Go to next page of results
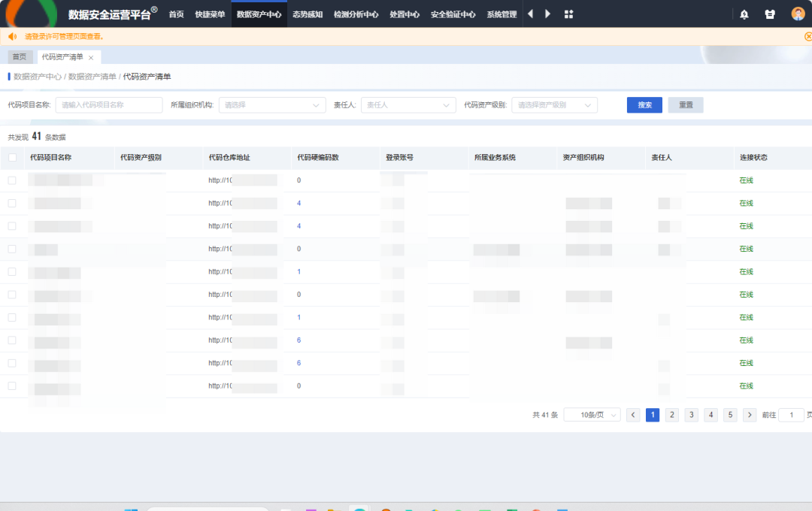Viewport: 812px width, 511px height. (x=750, y=415)
